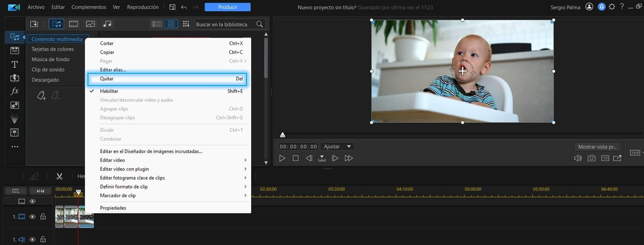Viewport: 644px width, 245px height.
Task: Open the sidebar icon above the three dots
Action: (15, 132)
